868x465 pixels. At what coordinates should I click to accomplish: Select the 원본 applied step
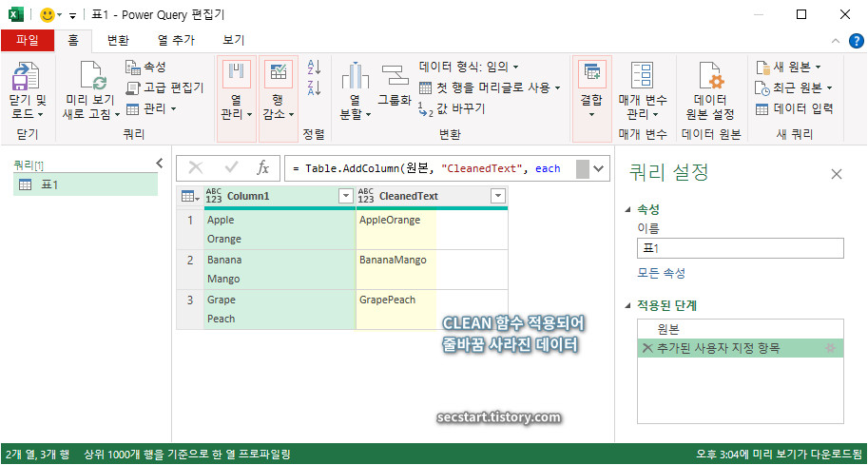point(741,329)
